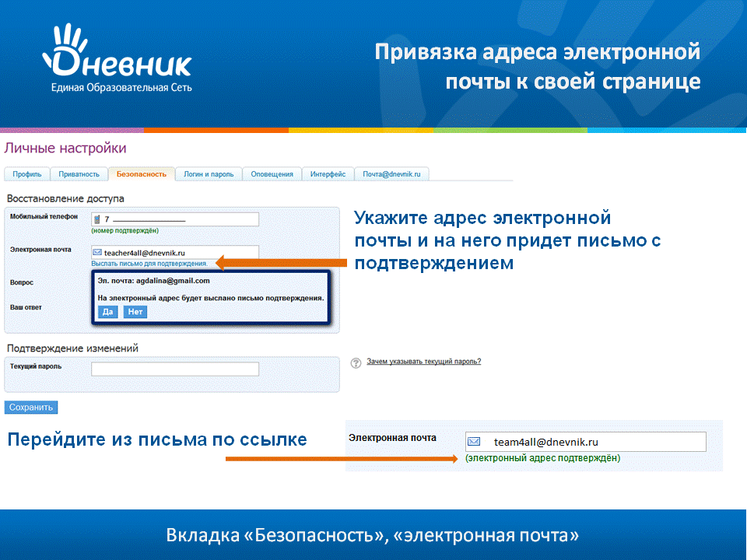Click the teacher4all@dnevnik.ru email field
Image resolution: width=747 pixels, height=560 pixels.
coord(175,252)
